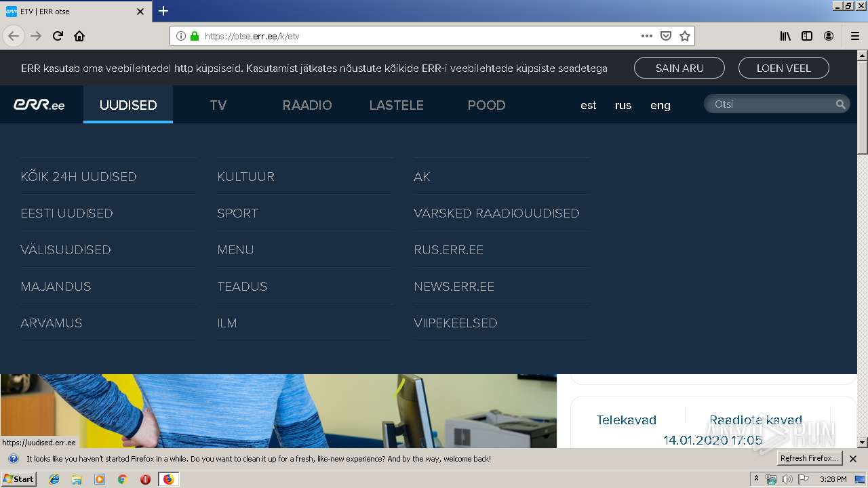Click the forward navigation arrow

pos(36,36)
